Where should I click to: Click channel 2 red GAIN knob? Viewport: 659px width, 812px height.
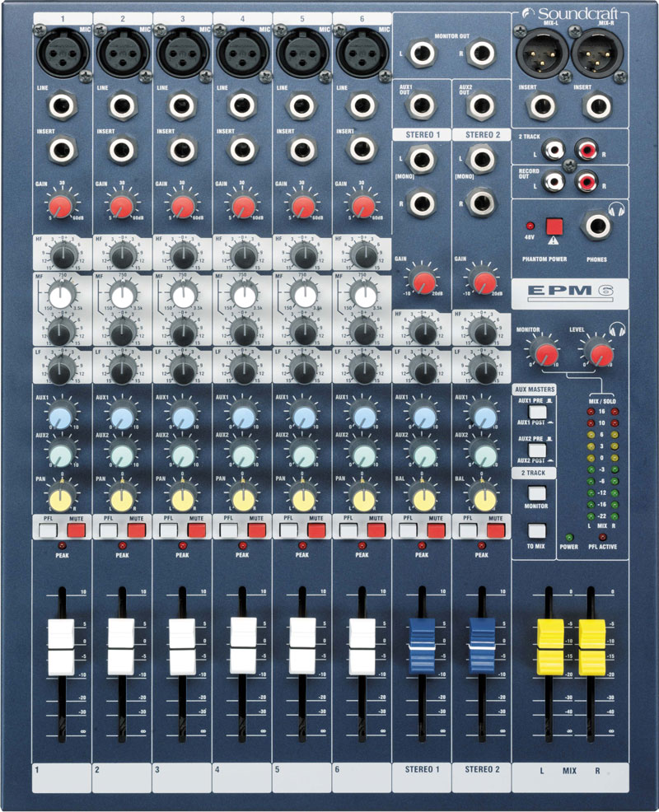point(121,204)
